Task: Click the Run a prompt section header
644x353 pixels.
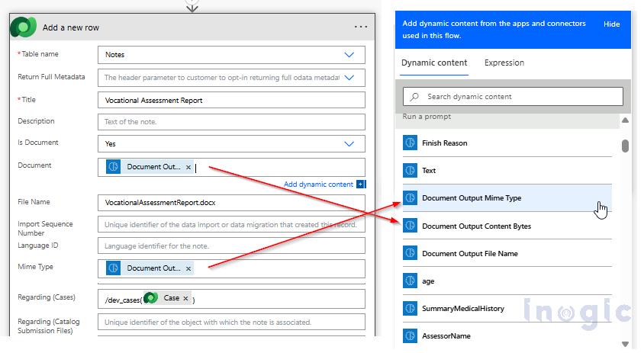Action: click(427, 117)
